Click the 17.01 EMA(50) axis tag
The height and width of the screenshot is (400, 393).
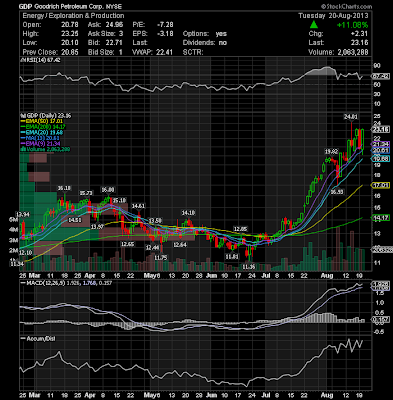click(380, 185)
